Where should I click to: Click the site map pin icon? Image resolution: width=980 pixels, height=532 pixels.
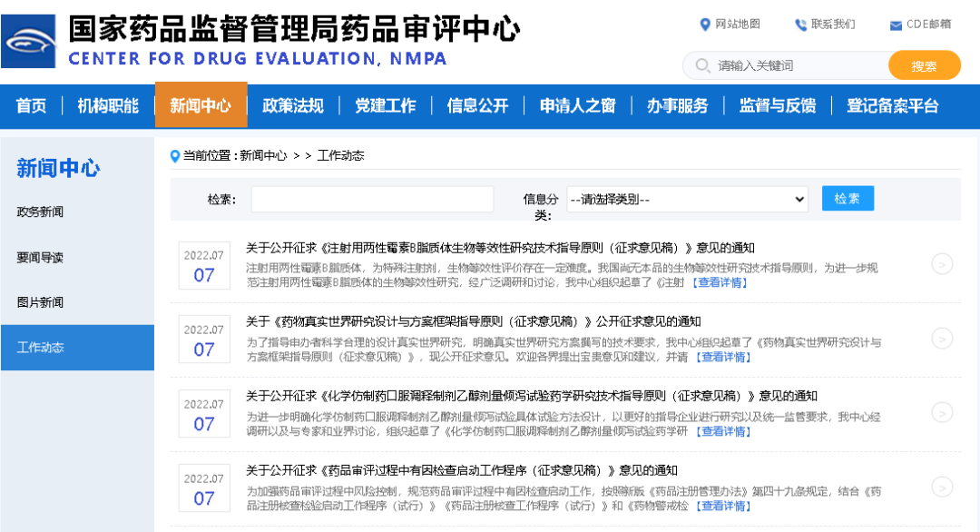(705, 25)
